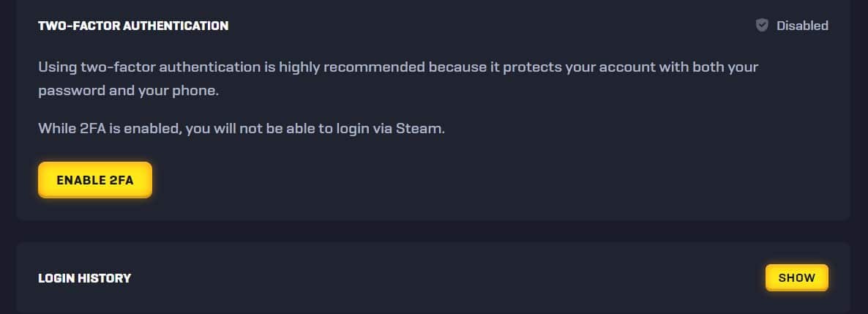The height and width of the screenshot is (314, 868).
Task: Show the login history list
Action: pyautogui.click(x=796, y=277)
